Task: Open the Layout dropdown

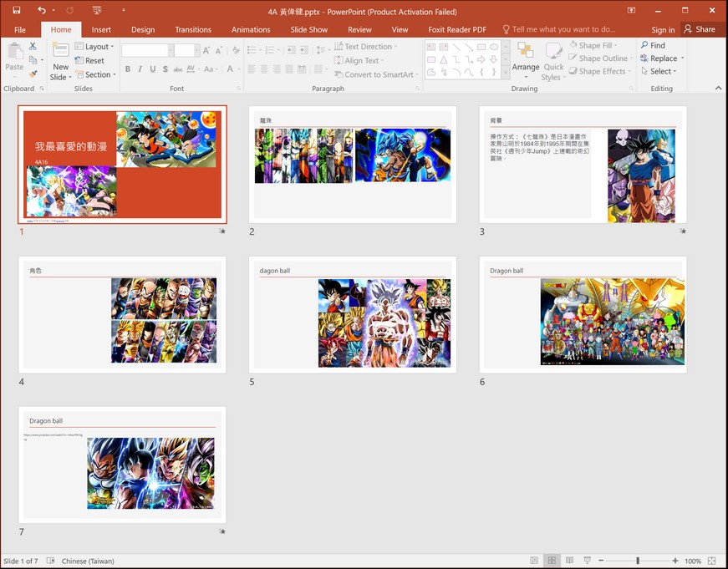Action: coord(94,47)
